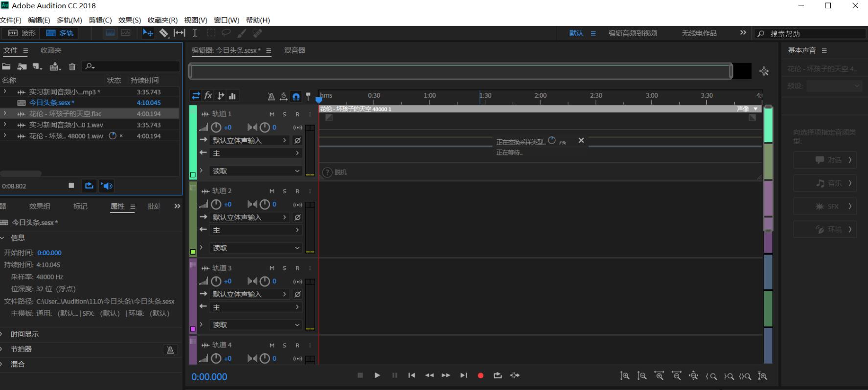
Task: Toggle polarity reverse on 轨道 1
Action: 297,140
